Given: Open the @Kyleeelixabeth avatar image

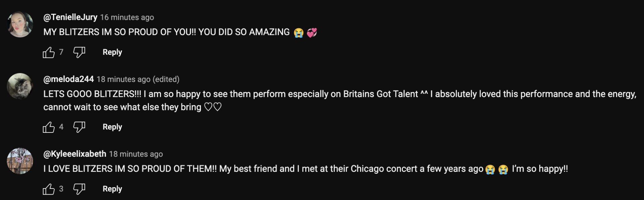Looking at the screenshot, I should pos(20,161).
